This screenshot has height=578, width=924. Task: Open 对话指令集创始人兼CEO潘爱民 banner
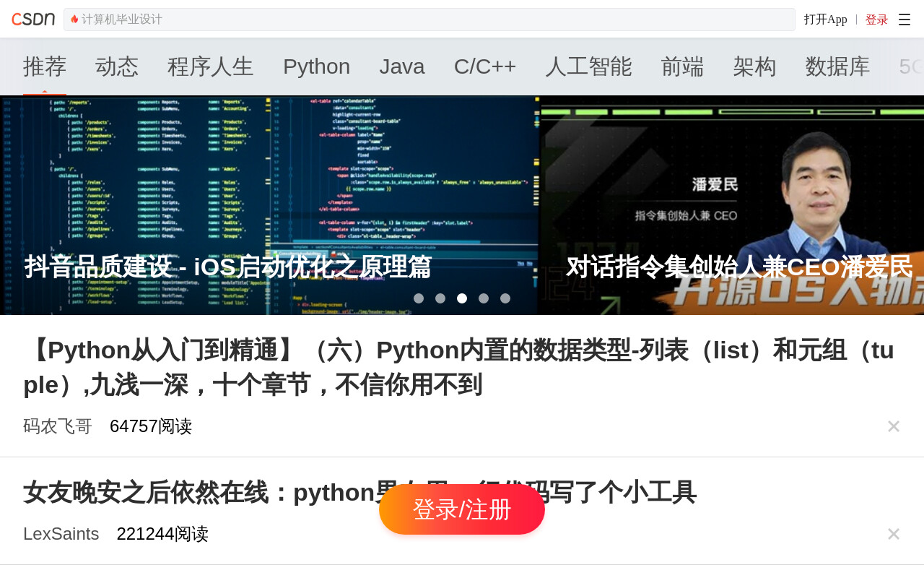(733, 205)
